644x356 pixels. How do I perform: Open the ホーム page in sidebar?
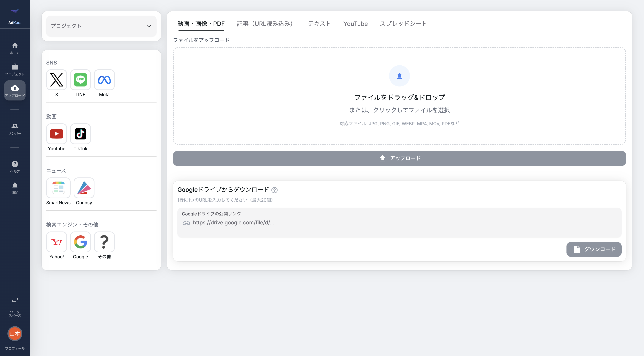click(15, 48)
